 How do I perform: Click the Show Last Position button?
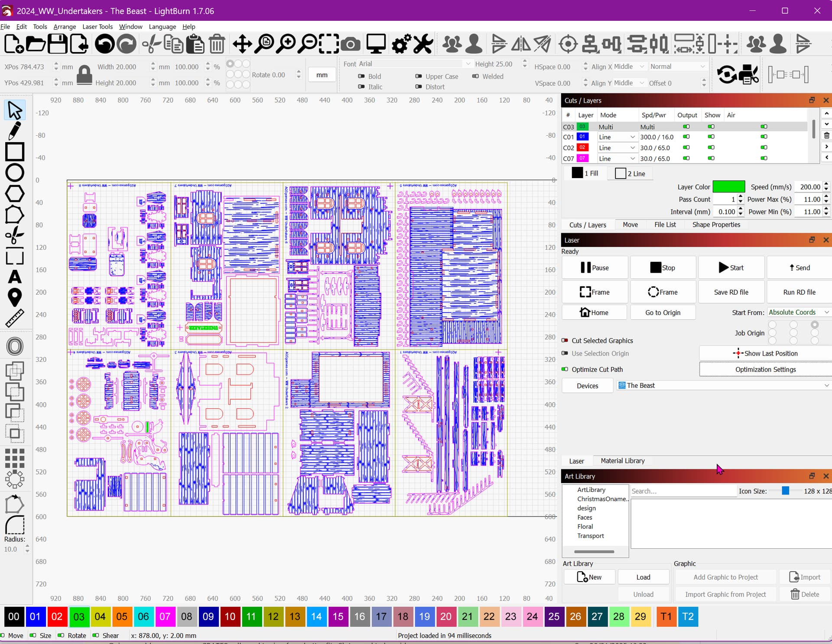[x=765, y=353]
